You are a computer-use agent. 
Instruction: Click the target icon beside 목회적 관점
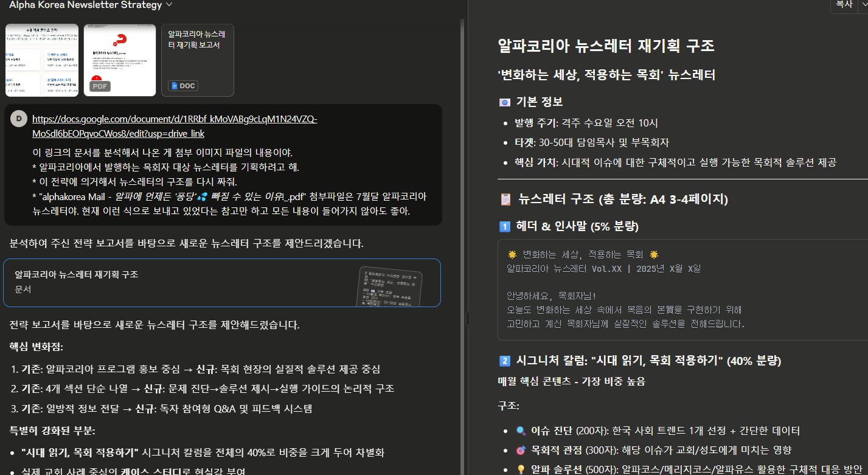point(521,451)
